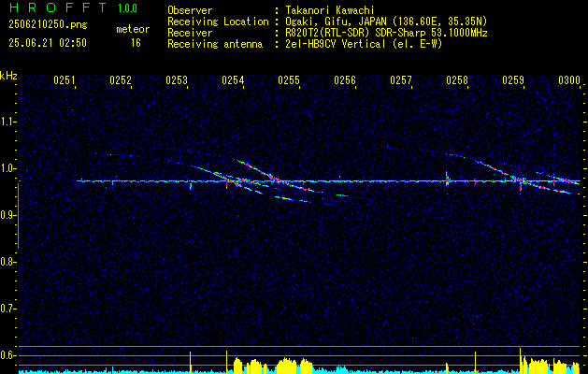Click the HROFFT title text
The height and width of the screenshot is (374, 588).
(58, 7)
